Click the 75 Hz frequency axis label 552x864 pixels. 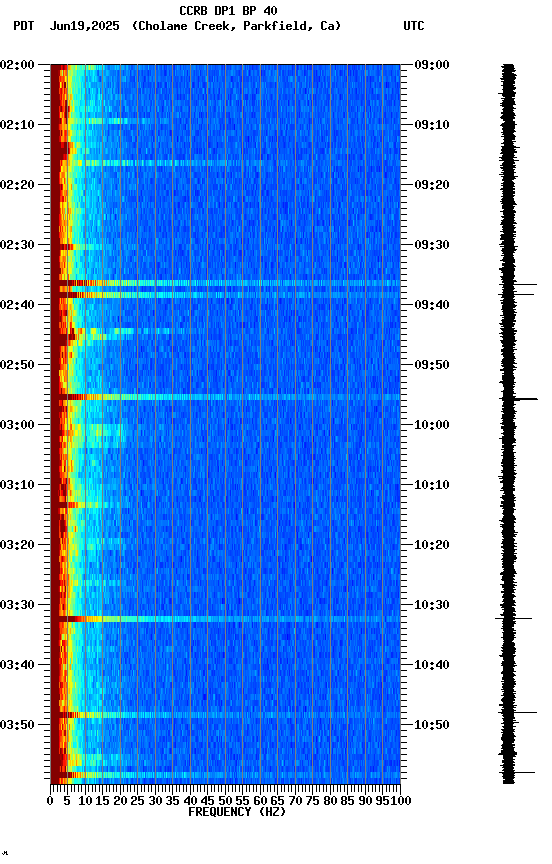(x=312, y=801)
